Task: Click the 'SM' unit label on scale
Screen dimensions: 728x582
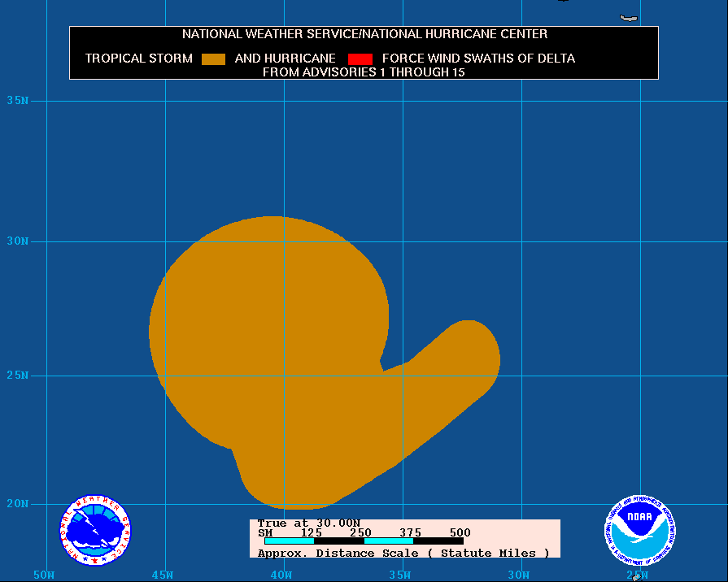Action: click(265, 532)
